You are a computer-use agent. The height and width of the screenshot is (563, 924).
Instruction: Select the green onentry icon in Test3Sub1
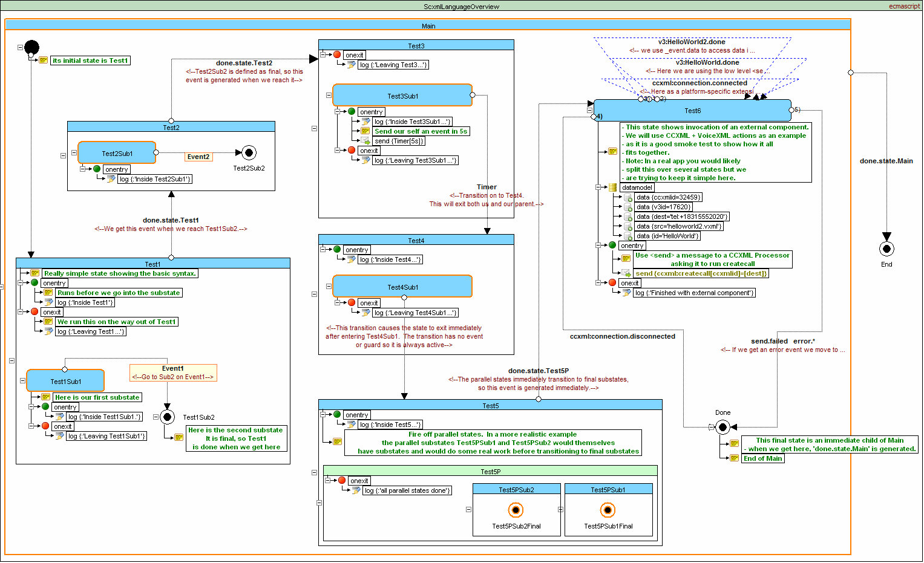(x=352, y=111)
